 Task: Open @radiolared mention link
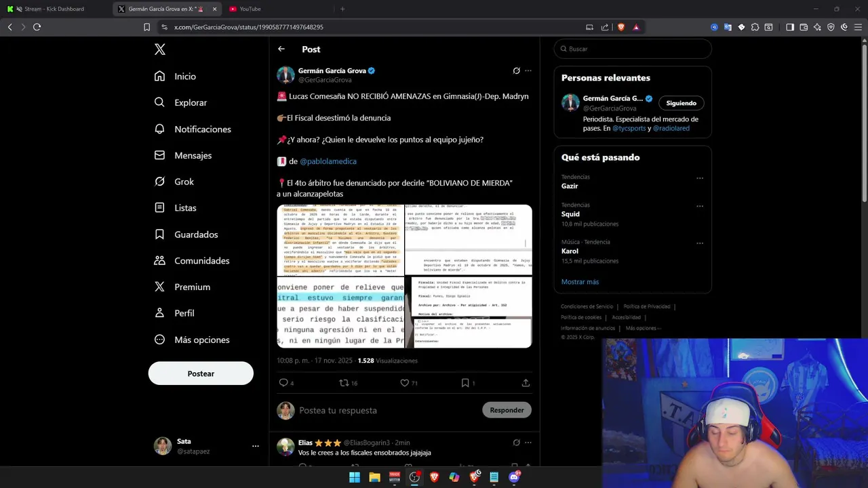[x=671, y=128]
